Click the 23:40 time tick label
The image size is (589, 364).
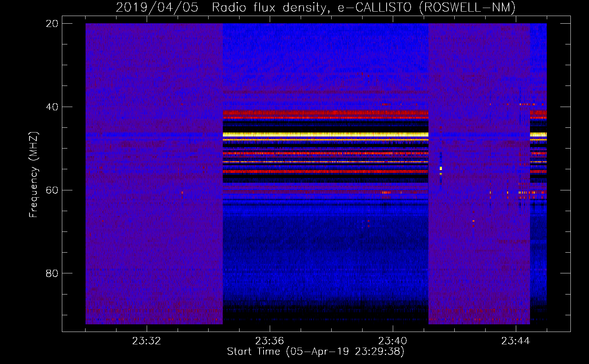[392, 341]
